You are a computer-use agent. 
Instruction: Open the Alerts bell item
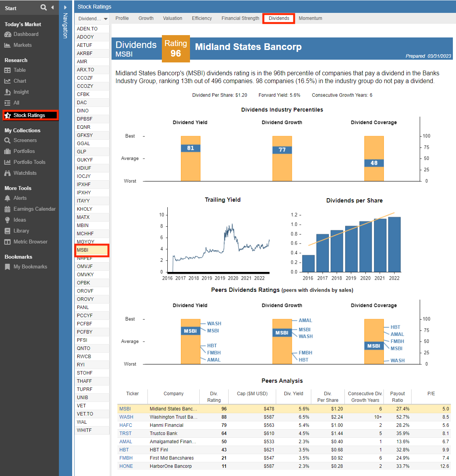20,198
